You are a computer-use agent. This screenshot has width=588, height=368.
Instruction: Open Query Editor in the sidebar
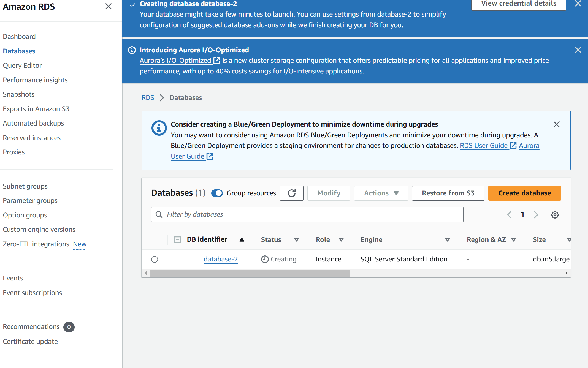[22, 66]
